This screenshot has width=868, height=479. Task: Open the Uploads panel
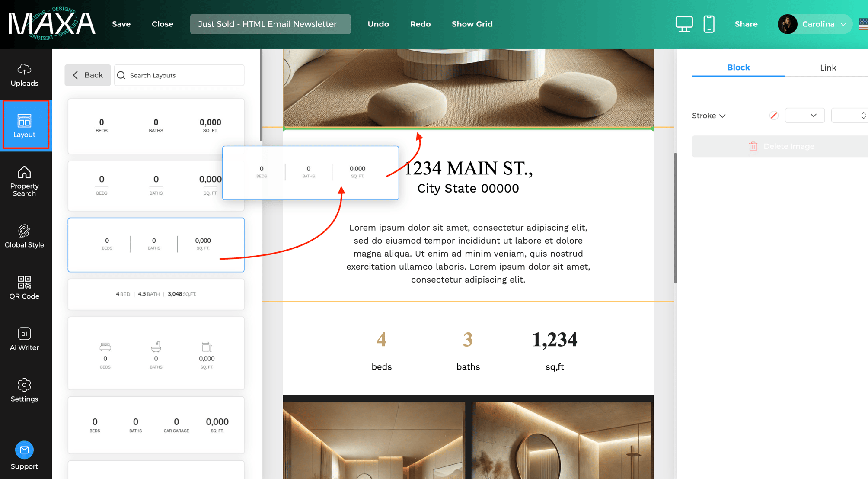[25, 74]
